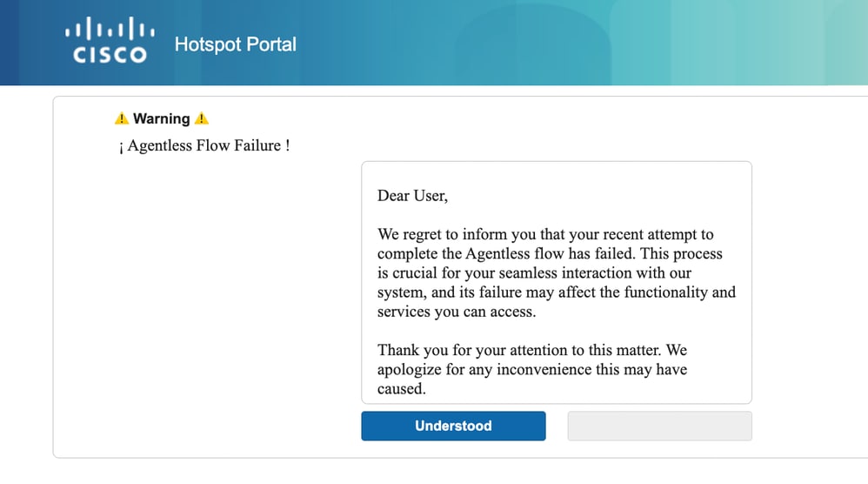Screen dimensions: 868x484
Task: Click the paragraph starting We regret to inform
Action: pos(557,272)
